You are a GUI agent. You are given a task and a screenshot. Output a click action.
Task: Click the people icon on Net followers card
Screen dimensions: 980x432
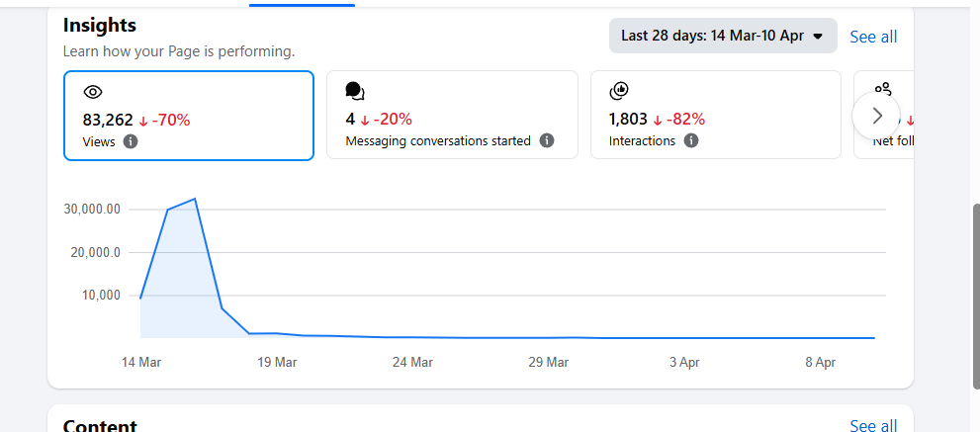coord(883,89)
